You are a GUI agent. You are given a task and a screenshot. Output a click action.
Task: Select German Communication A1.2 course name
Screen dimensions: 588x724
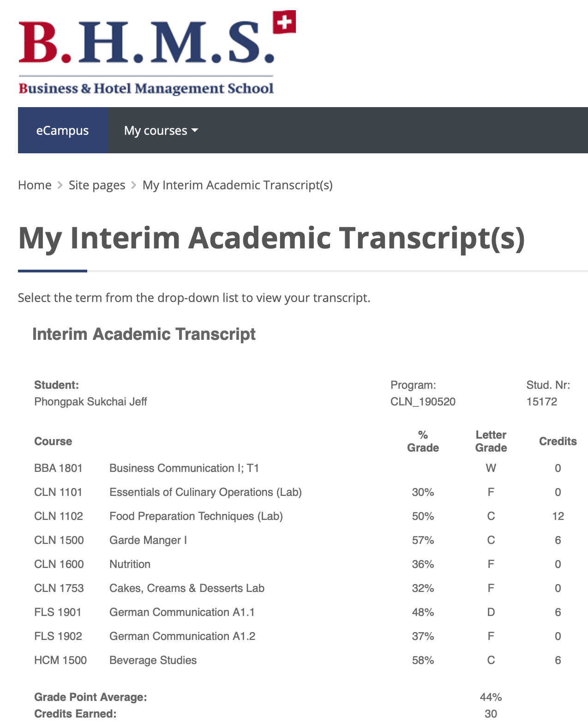pyautogui.click(x=182, y=636)
